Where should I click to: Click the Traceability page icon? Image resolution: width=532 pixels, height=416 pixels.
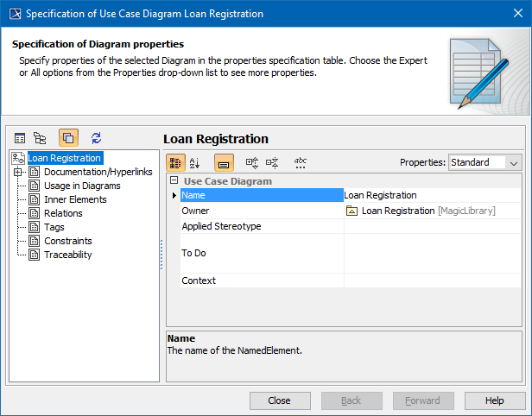tap(34, 255)
